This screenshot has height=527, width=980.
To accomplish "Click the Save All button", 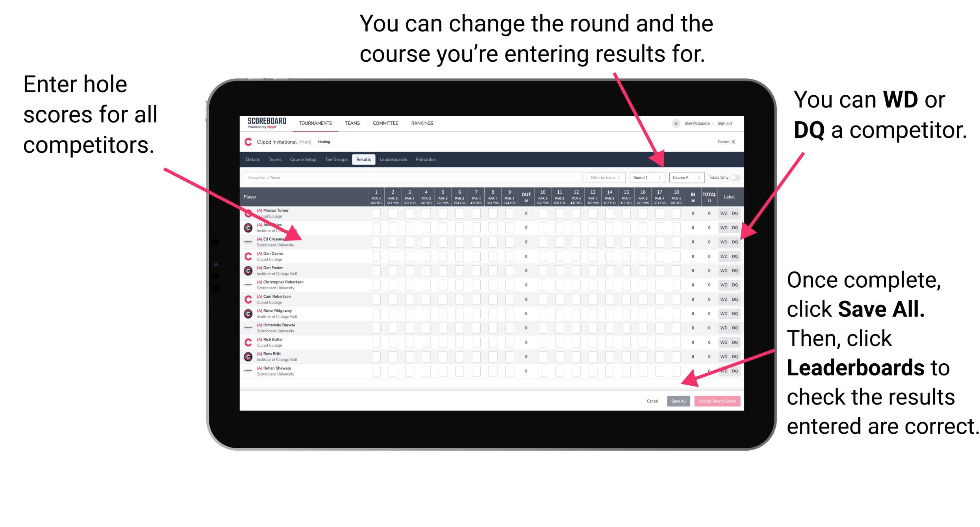I will [678, 400].
